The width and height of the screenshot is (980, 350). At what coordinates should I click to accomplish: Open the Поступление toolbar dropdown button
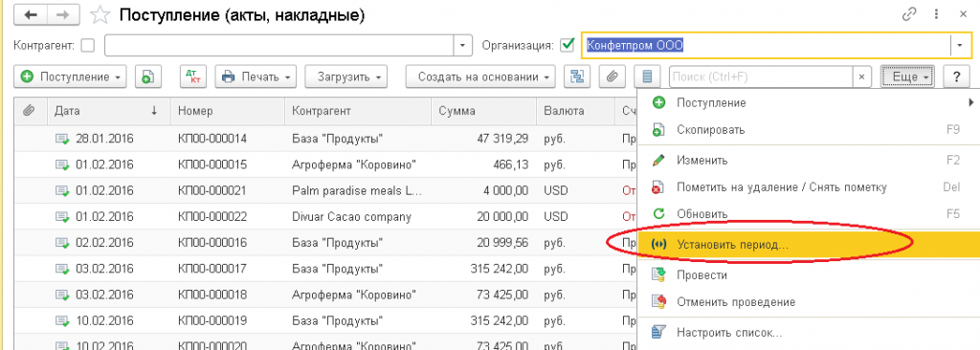pos(71,77)
